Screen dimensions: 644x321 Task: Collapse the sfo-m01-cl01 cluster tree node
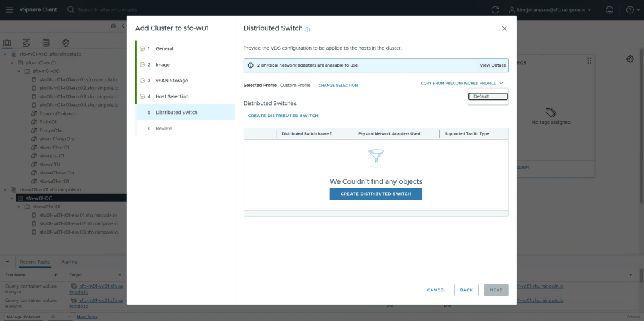(x=19, y=71)
